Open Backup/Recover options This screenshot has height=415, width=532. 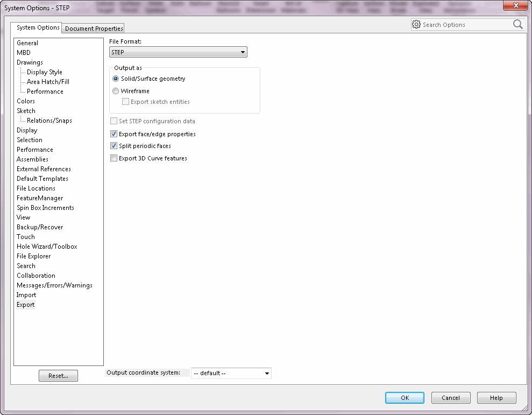40,227
